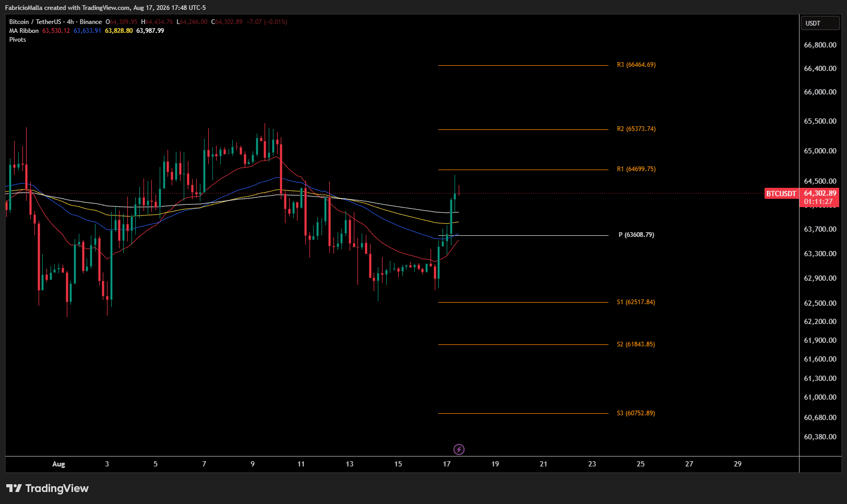Click the date 11 on the time axis
This screenshot has height=504, width=847.
pyautogui.click(x=301, y=464)
